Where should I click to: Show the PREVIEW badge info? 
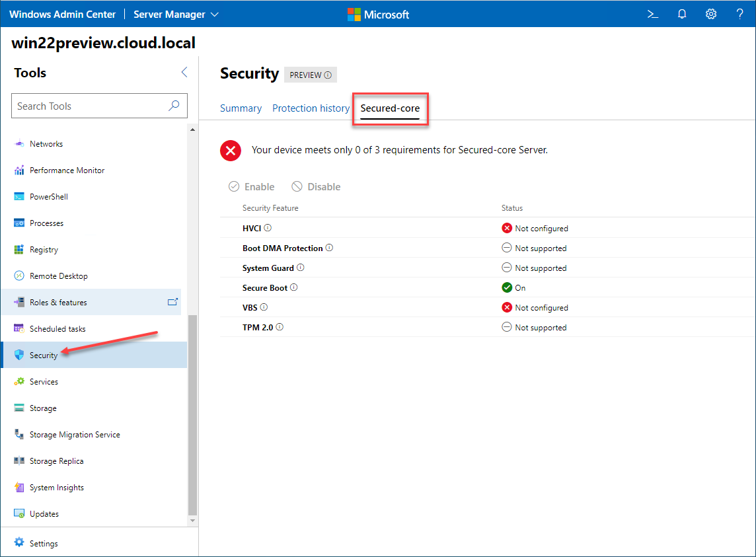(328, 75)
